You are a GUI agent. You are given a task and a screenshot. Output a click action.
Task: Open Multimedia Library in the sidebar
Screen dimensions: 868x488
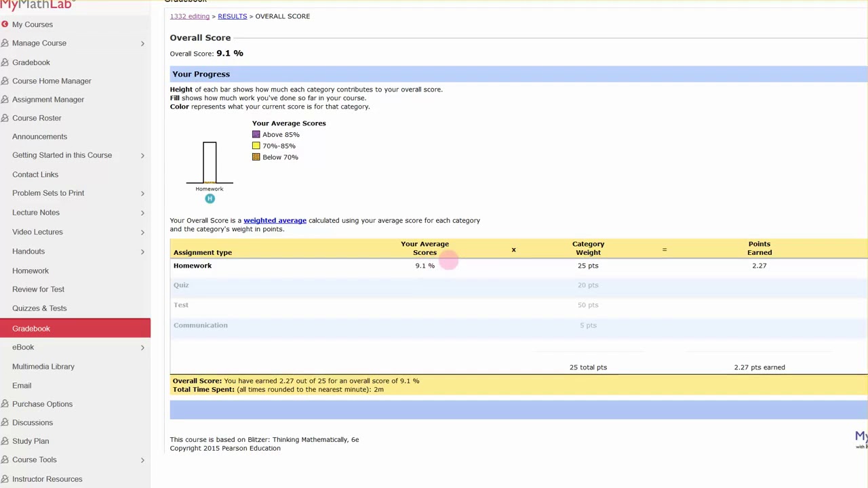43,367
